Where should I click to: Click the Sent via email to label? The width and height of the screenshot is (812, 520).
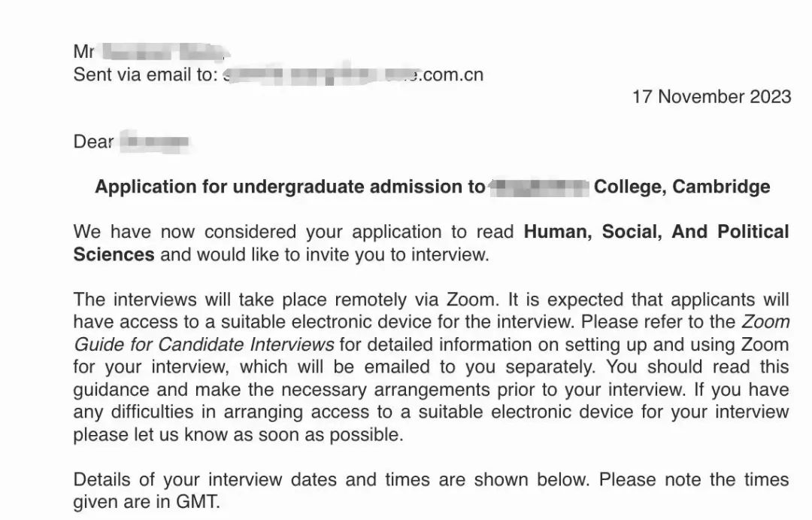[146, 75]
